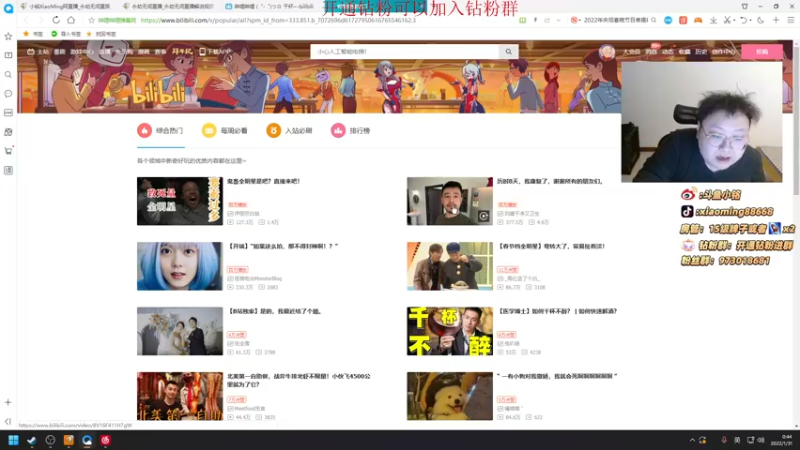This screenshot has width=800, height=450.
Task: Open the 大会员 header link
Action: point(631,52)
